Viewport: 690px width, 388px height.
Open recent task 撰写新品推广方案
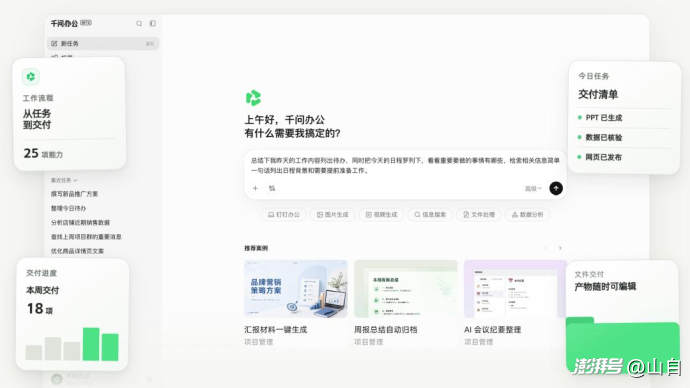(74, 194)
